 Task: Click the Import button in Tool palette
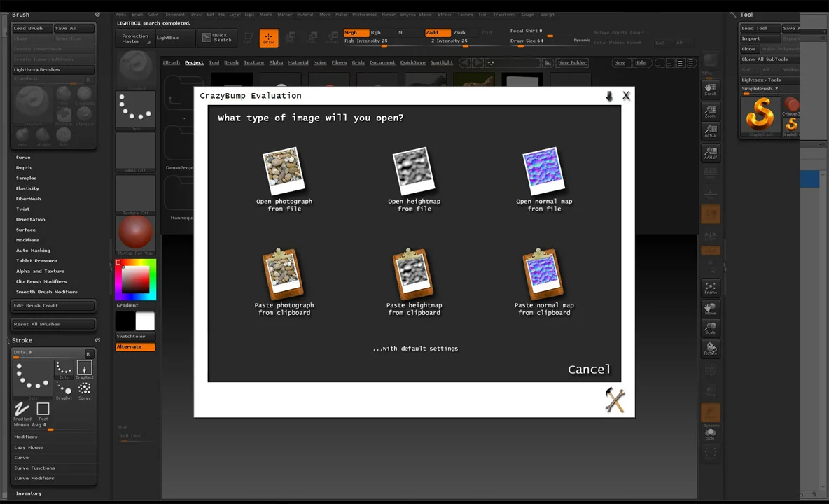pos(760,38)
